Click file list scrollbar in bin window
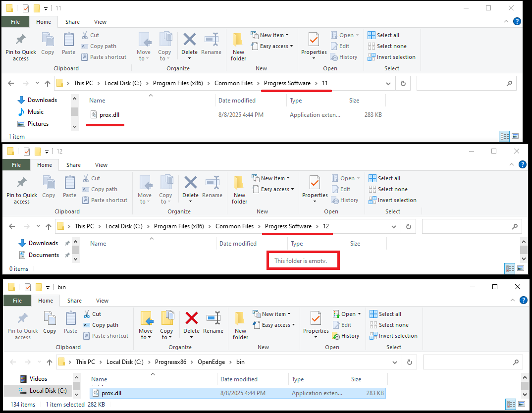Screen dimensions: 532x413 click(x=525, y=386)
